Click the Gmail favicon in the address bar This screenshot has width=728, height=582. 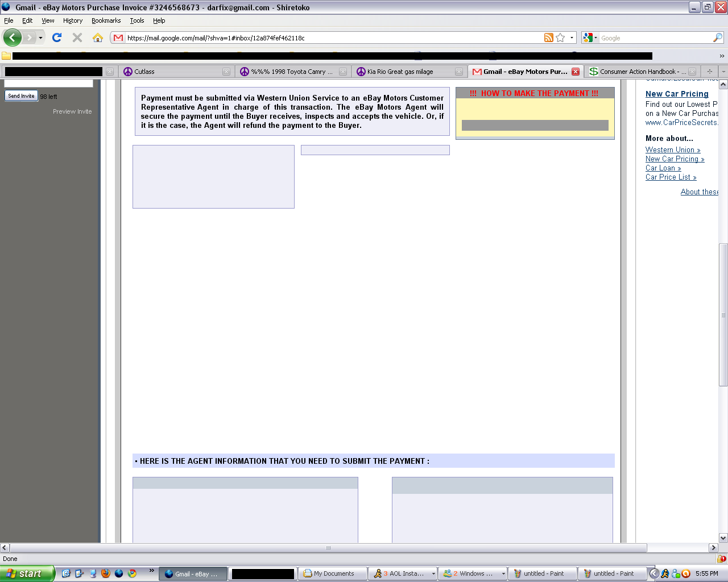118,38
